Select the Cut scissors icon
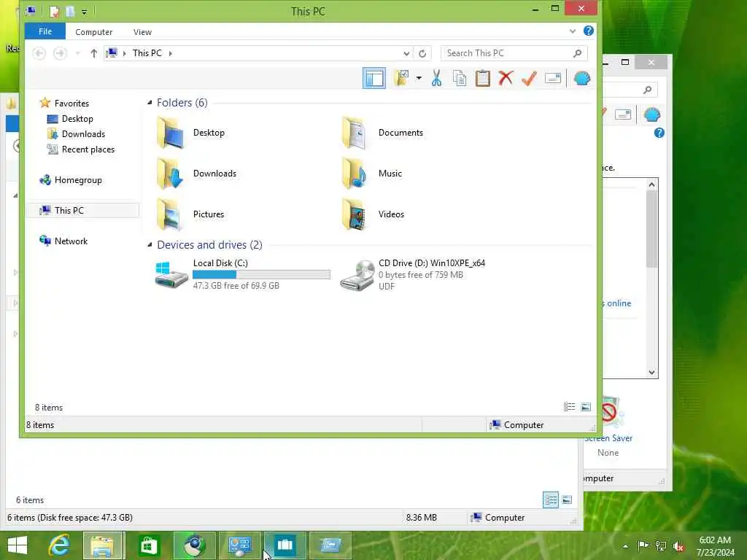Viewport: 747px width, 560px height. click(x=436, y=78)
